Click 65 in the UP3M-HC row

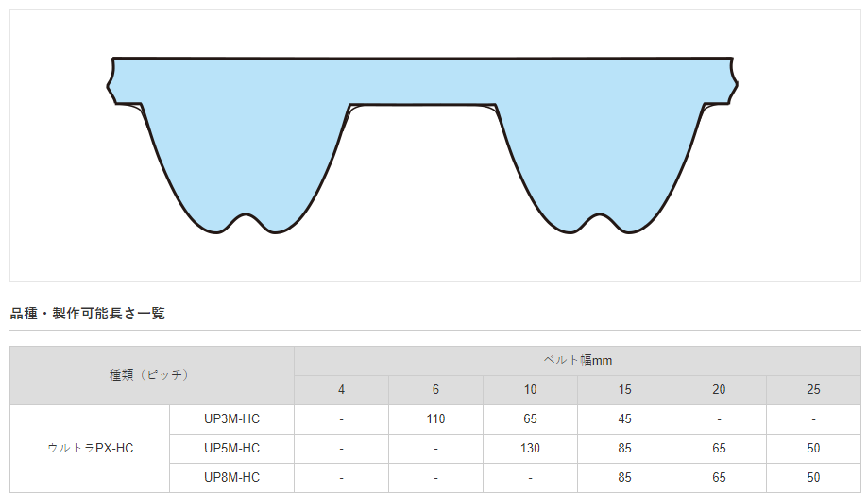530,419
